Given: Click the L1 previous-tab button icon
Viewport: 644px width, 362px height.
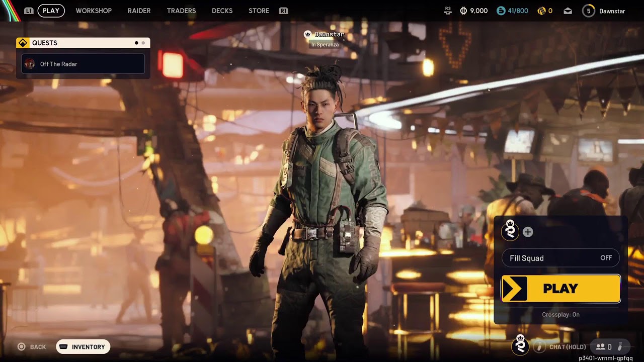Looking at the screenshot, I should (x=29, y=11).
